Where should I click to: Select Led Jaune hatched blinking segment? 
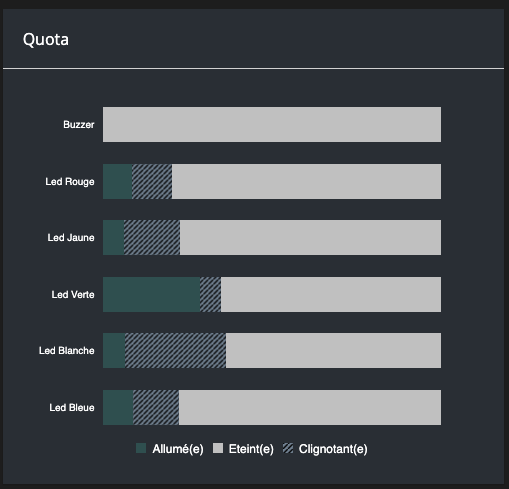[x=152, y=237]
